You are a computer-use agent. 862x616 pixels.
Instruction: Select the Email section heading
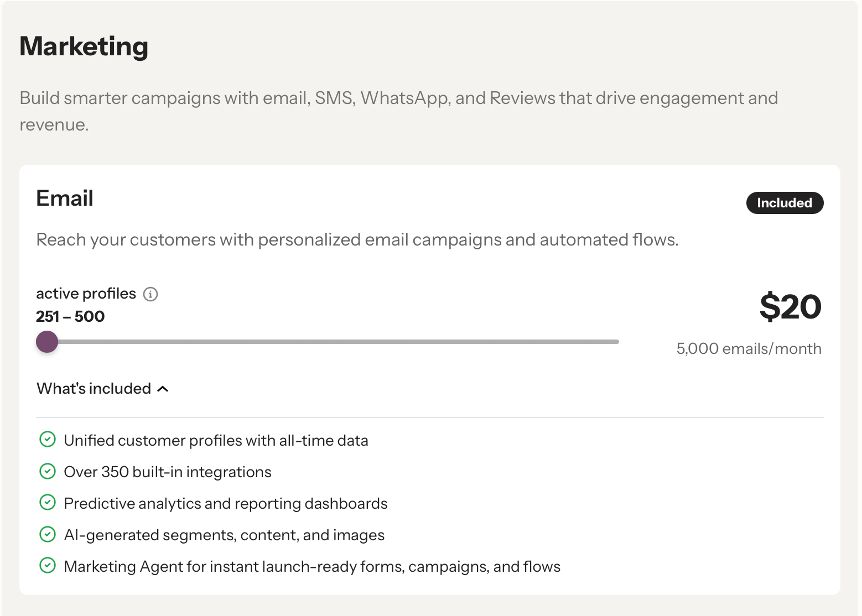pos(64,198)
